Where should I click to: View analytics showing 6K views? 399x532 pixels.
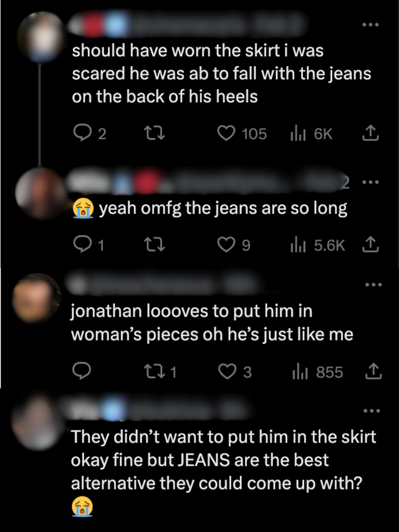[296, 133]
